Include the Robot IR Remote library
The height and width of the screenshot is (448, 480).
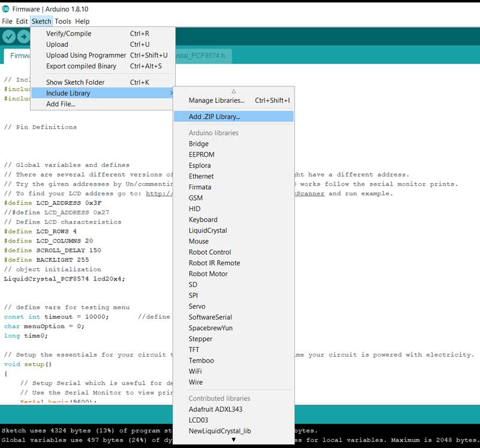233,263
